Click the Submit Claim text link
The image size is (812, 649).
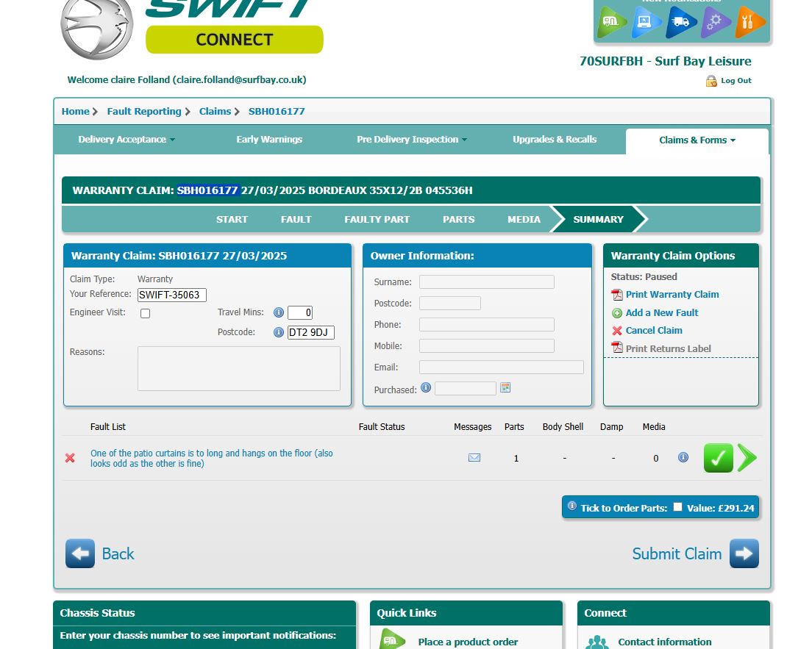pyautogui.click(x=677, y=553)
